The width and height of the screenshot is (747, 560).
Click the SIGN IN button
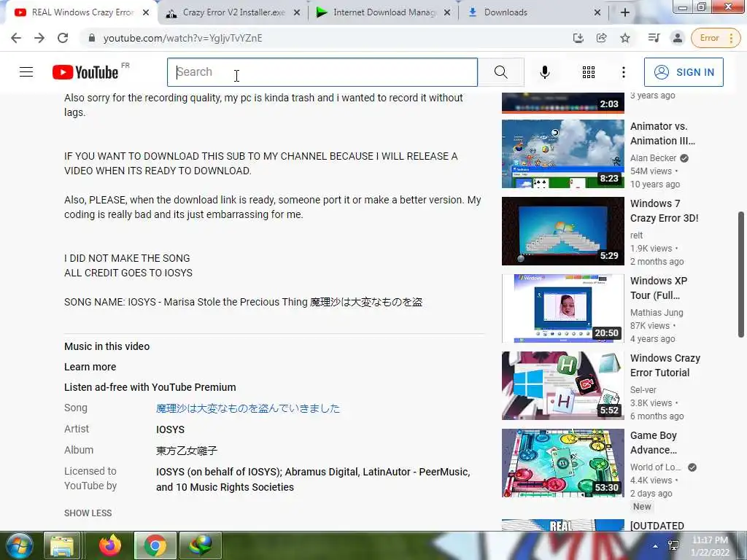click(684, 72)
